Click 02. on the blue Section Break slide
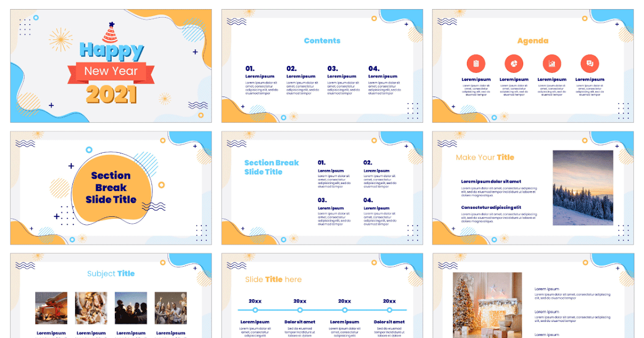 [368, 163]
